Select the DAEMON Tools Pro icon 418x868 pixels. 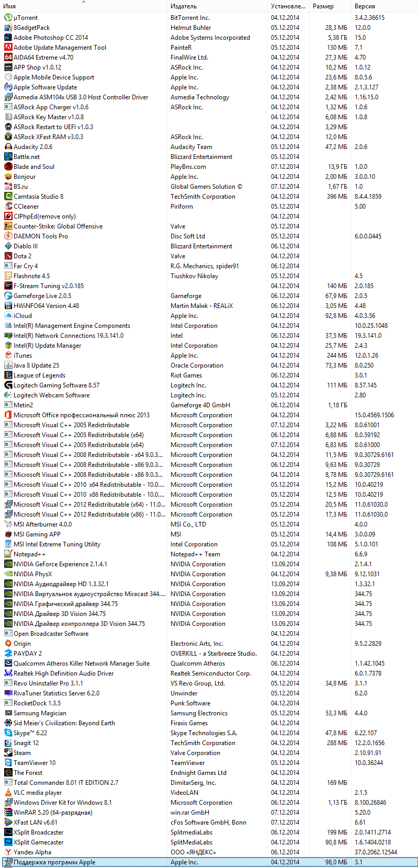(x=8, y=236)
